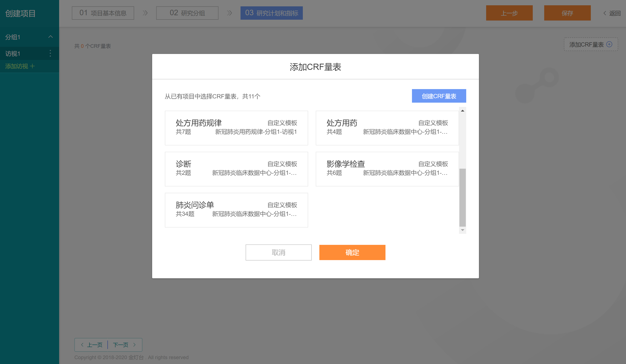This screenshot has width=626, height=364.
Task: Click the back arrow next to 返回
Action: (x=605, y=13)
